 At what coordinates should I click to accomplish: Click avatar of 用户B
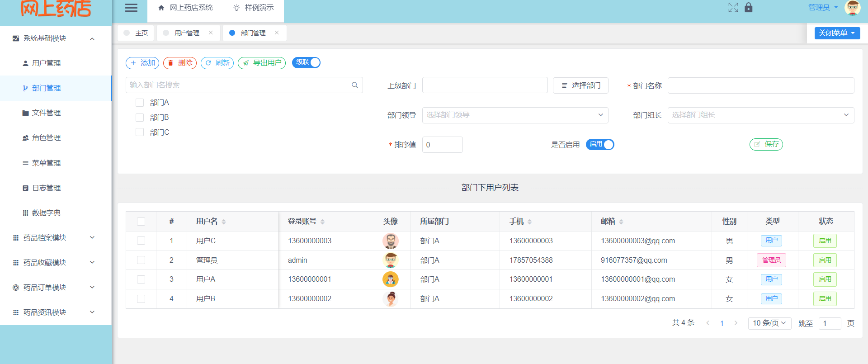click(391, 298)
